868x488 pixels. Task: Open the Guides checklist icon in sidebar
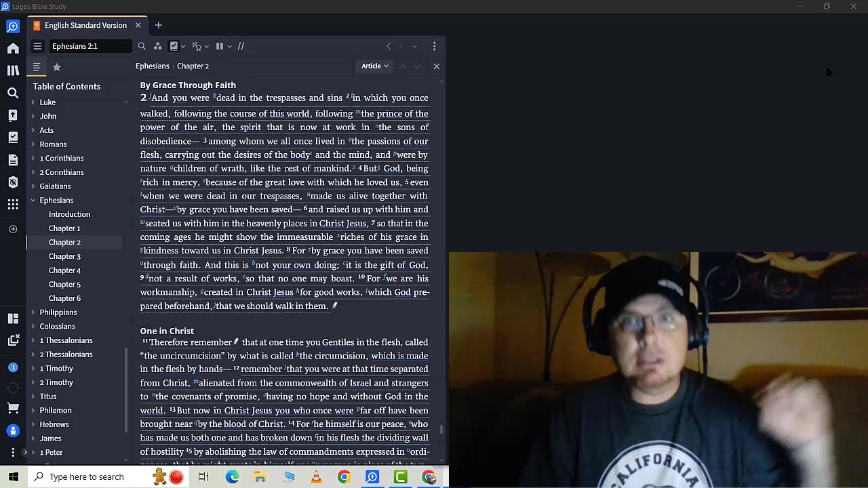[x=13, y=138]
